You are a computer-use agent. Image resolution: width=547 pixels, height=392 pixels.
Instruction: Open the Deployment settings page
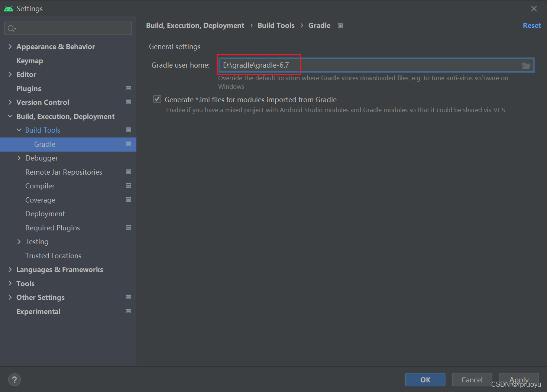(45, 214)
